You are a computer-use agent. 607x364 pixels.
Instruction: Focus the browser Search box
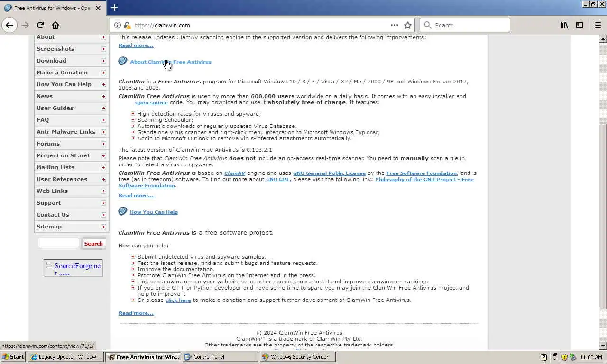tap(465, 25)
